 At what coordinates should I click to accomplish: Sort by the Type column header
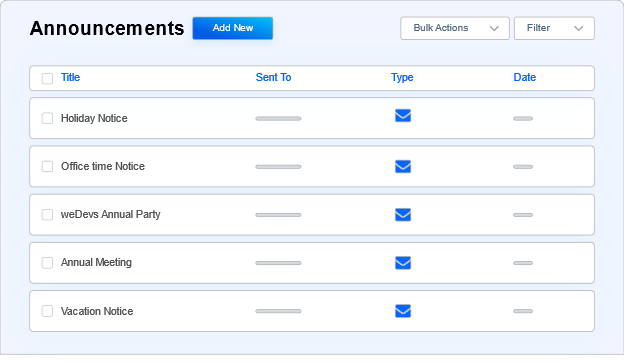click(402, 78)
